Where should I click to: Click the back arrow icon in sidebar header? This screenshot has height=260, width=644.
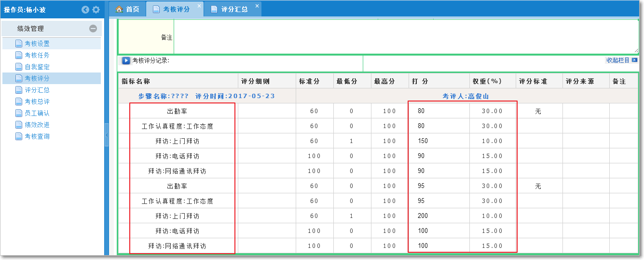[85, 10]
